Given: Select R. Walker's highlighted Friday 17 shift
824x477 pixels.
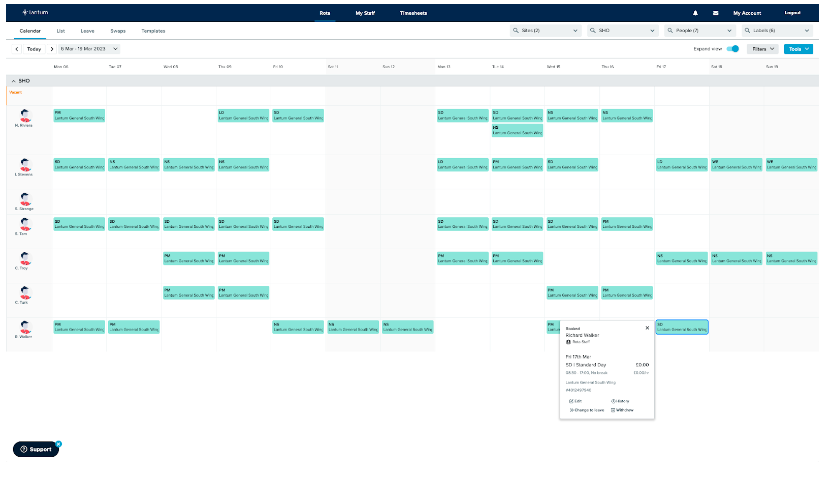Looking at the screenshot, I should 682,327.
